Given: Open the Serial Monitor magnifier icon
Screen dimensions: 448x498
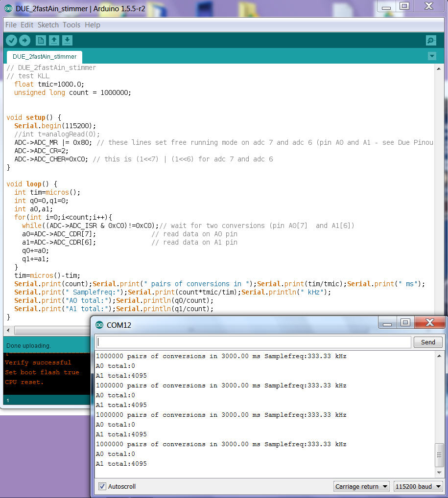Looking at the screenshot, I should (430, 40).
